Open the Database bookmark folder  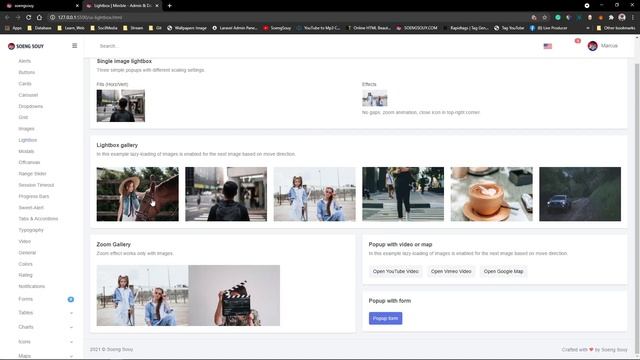[39, 28]
